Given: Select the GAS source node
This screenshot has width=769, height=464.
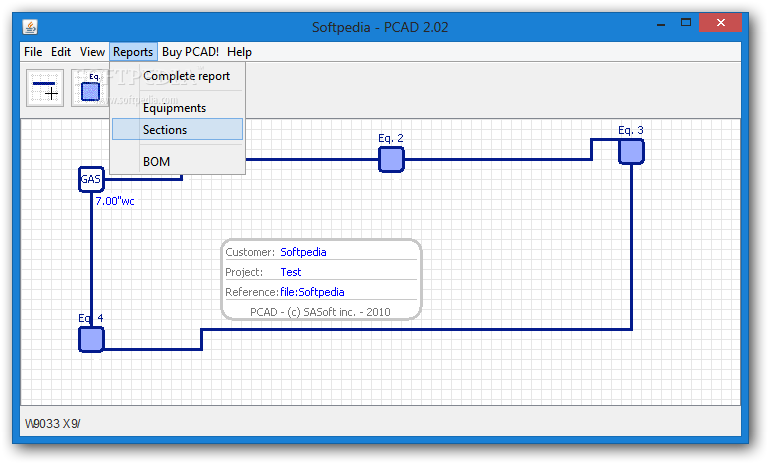Looking at the screenshot, I should (x=91, y=179).
